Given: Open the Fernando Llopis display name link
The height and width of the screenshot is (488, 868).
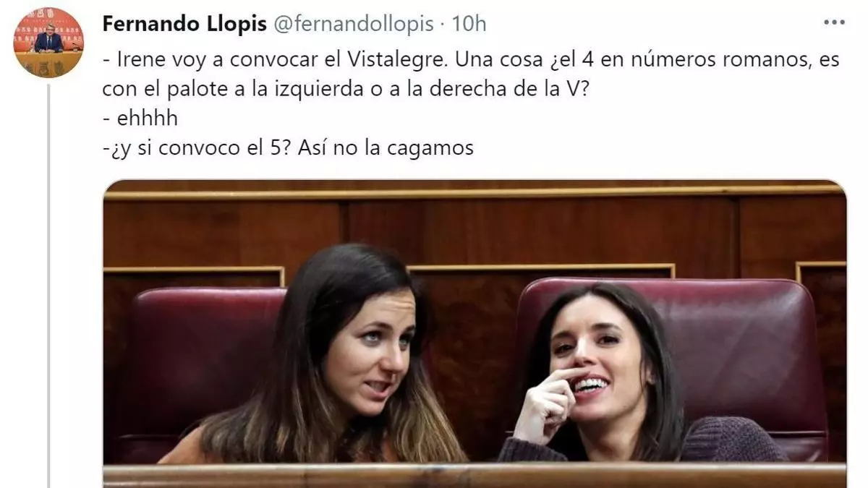Looking at the screenshot, I should click(x=184, y=24).
